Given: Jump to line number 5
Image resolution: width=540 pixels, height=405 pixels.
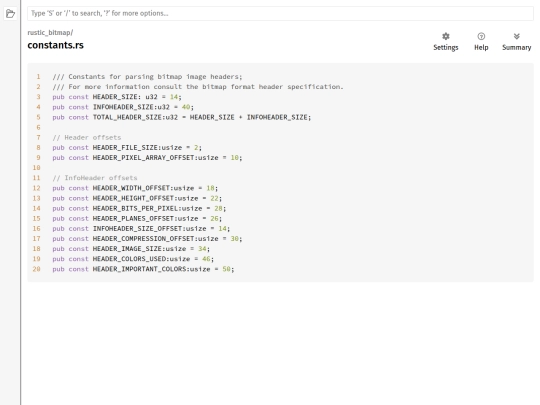Looking at the screenshot, I should pyautogui.click(x=39, y=117).
